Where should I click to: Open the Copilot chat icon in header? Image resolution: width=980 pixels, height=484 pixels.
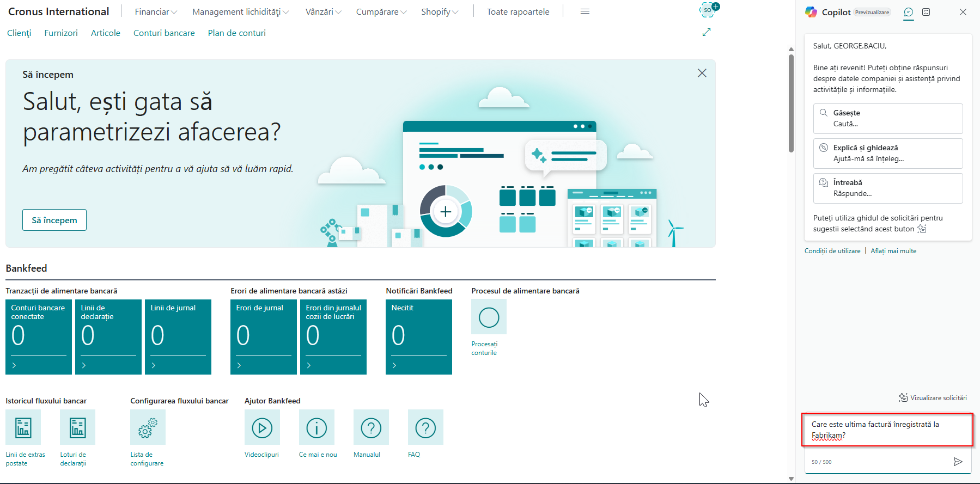click(908, 12)
